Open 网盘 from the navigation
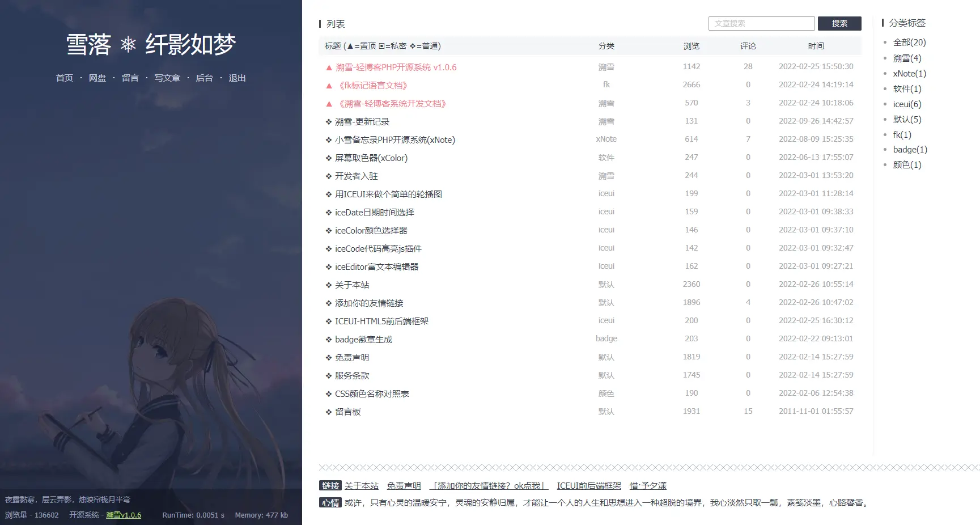Image resolution: width=980 pixels, height=525 pixels. click(x=97, y=78)
